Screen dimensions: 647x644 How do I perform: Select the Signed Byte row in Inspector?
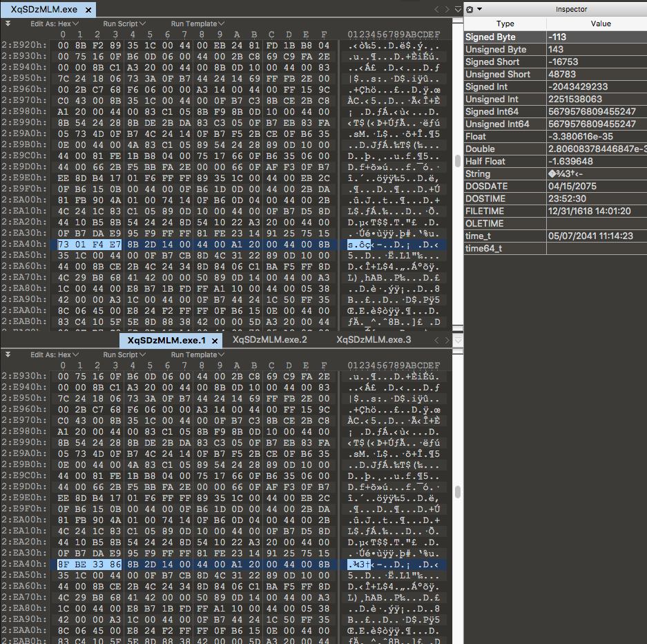(x=504, y=37)
